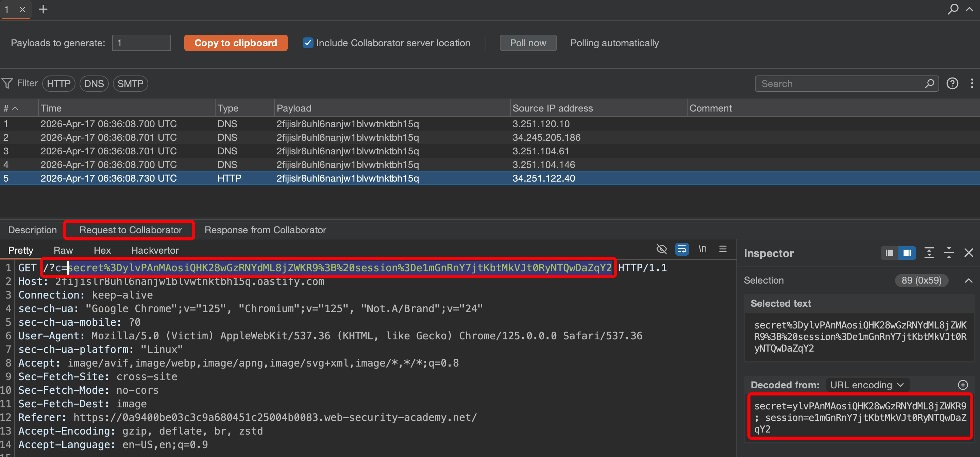Click the Inspector collapse all sections icon
The width and height of the screenshot is (980, 457).
click(949, 253)
